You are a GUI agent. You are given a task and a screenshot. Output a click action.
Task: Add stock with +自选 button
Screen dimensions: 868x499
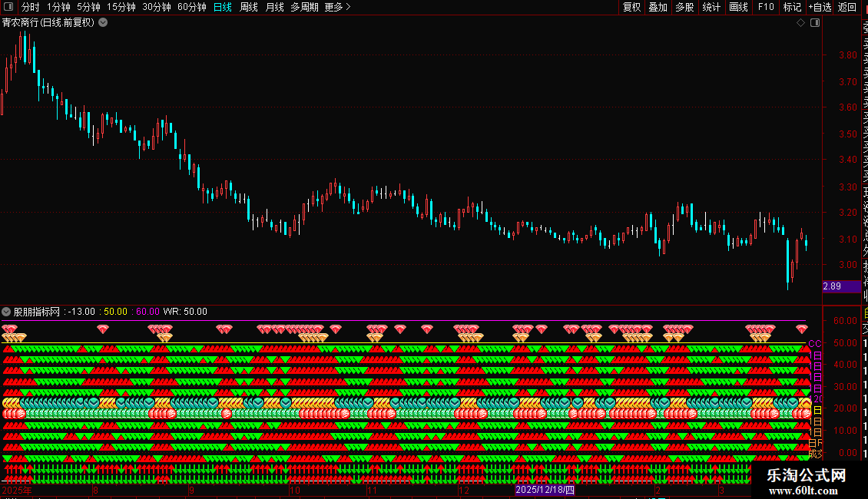coord(820,7)
